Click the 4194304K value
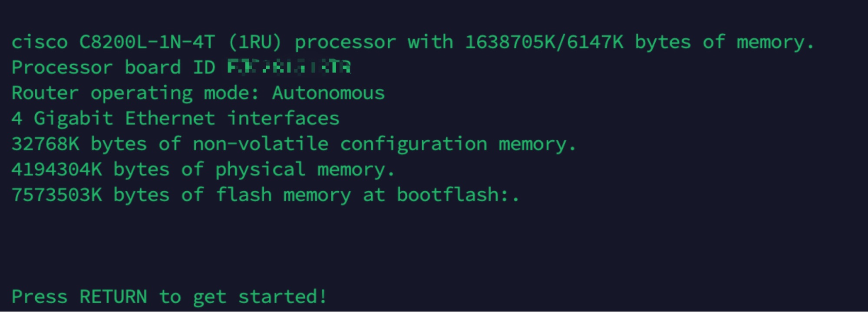This screenshot has width=868, height=312. [57, 170]
